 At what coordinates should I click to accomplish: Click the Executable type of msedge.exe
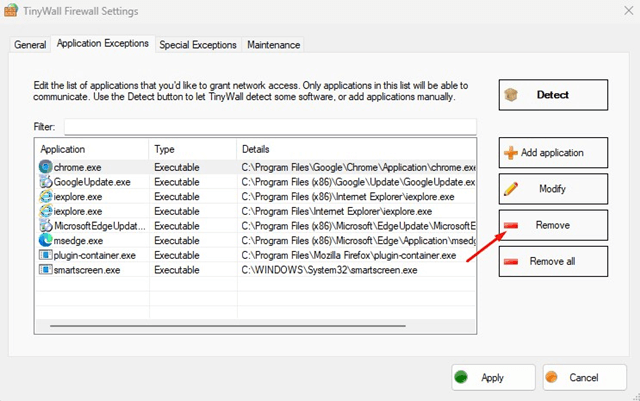pyautogui.click(x=177, y=241)
